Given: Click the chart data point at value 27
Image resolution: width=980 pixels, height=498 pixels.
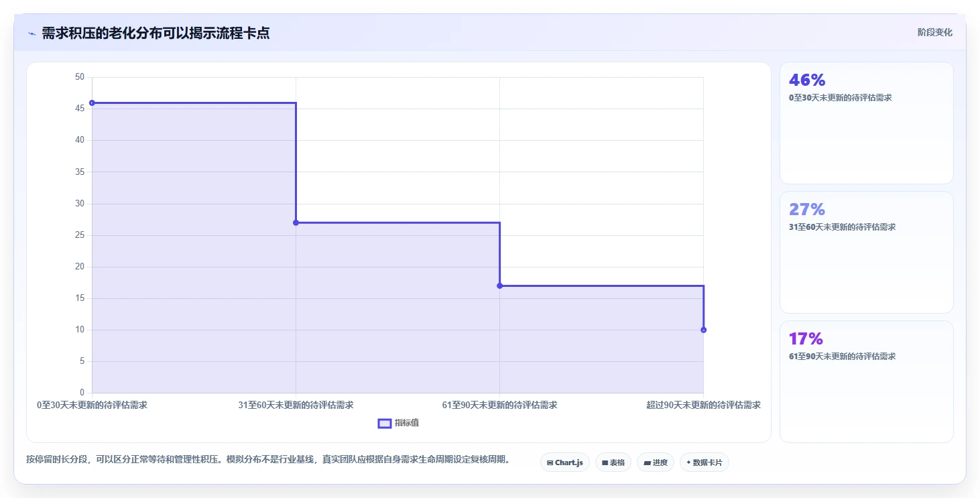Looking at the screenshot, I should pos(296,223).
